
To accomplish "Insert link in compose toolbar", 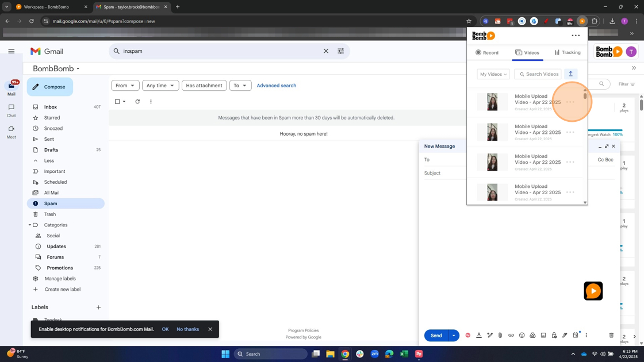I will (511, 336).
